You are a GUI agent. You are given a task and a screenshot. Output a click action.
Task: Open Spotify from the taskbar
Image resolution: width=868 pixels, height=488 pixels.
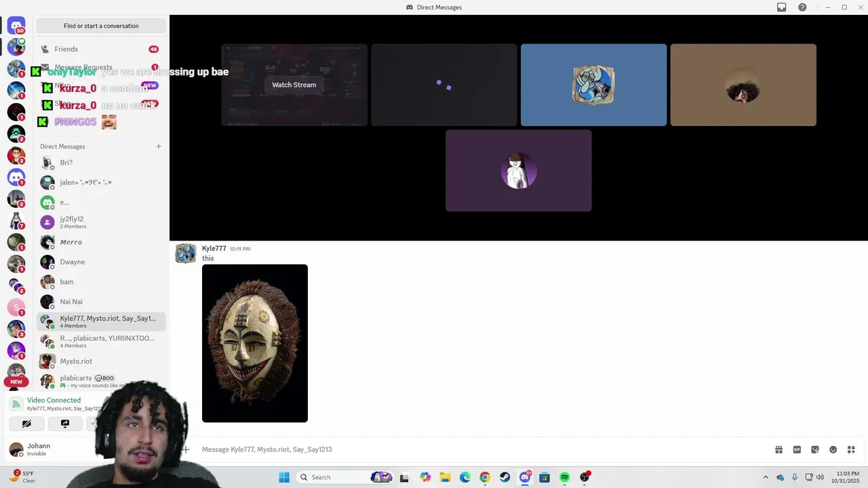click(x=565, y=477)
